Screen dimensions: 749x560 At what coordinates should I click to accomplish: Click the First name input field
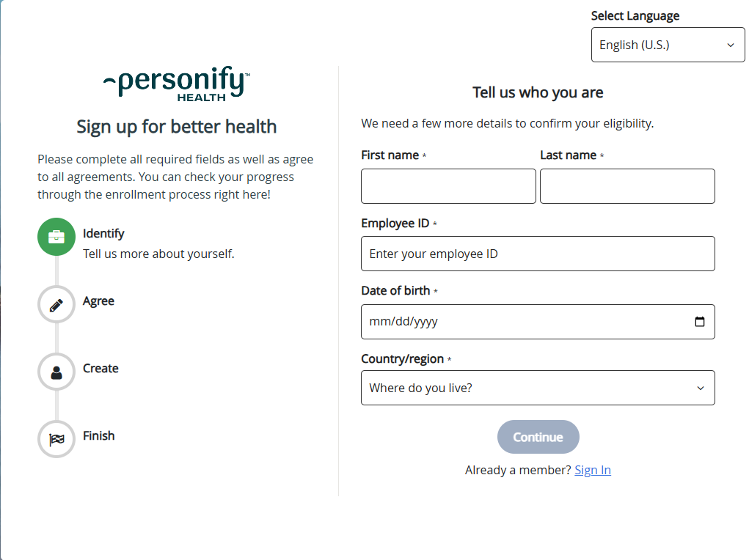click(x=447, y=186)
